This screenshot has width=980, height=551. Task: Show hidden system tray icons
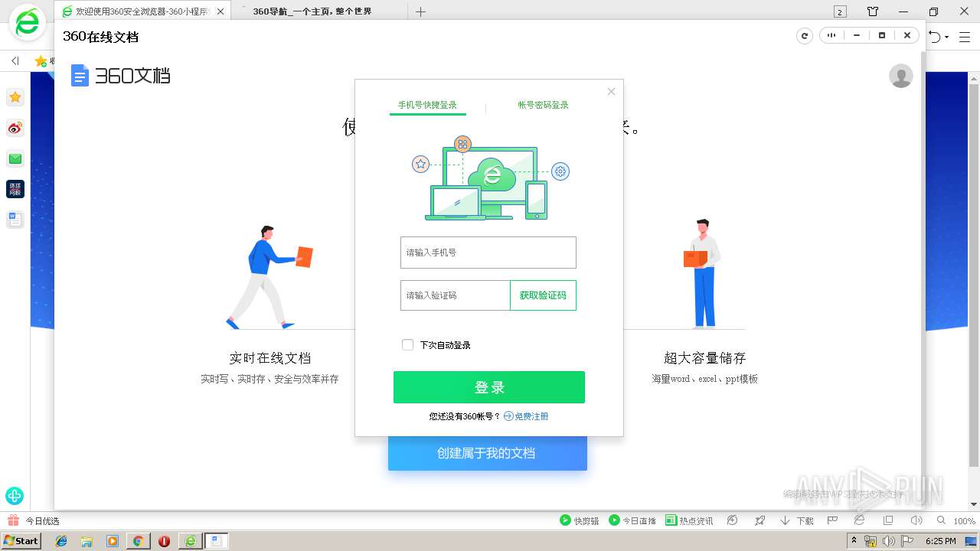(x=854, y=540)
